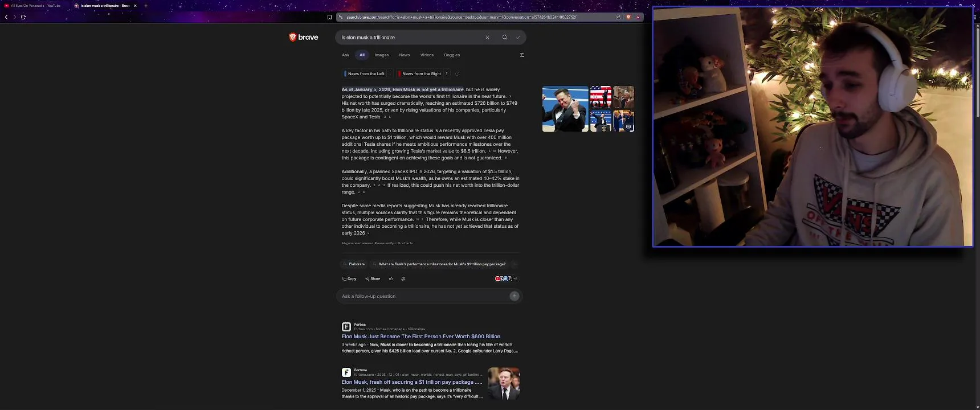Click the thumbs down feedback icon

point(403,279)
